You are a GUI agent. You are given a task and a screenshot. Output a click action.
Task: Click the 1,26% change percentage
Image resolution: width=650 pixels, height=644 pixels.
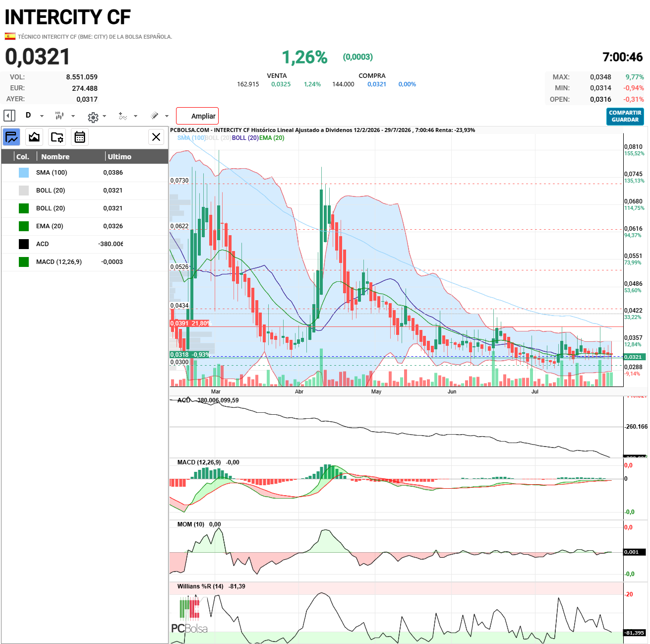point(304,58)
